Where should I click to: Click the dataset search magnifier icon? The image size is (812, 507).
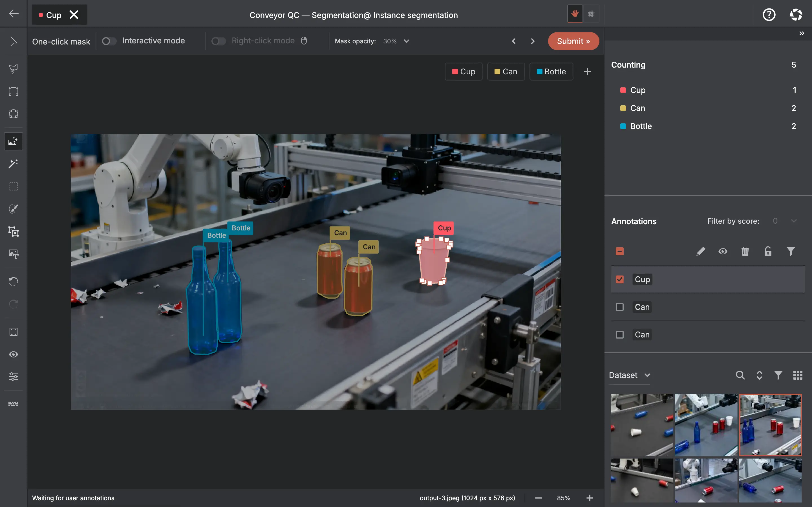[740, 375]
